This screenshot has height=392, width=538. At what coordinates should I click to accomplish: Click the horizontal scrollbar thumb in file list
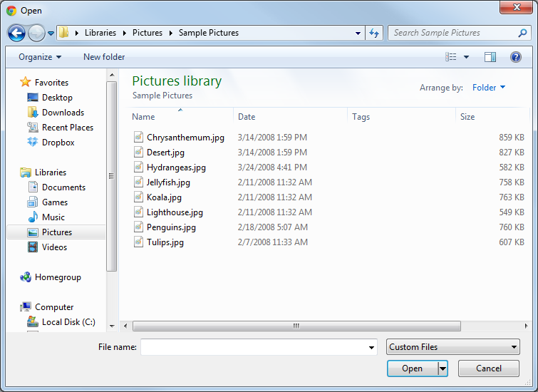[296, 326]
